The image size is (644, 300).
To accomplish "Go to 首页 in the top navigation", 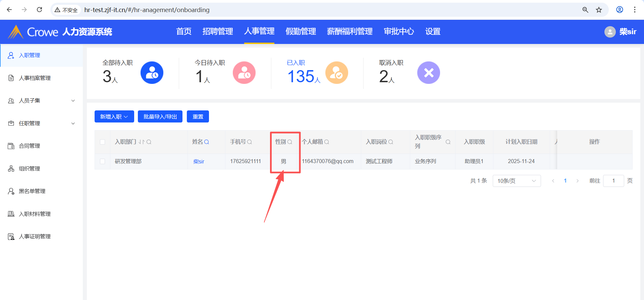I will 184,32.
